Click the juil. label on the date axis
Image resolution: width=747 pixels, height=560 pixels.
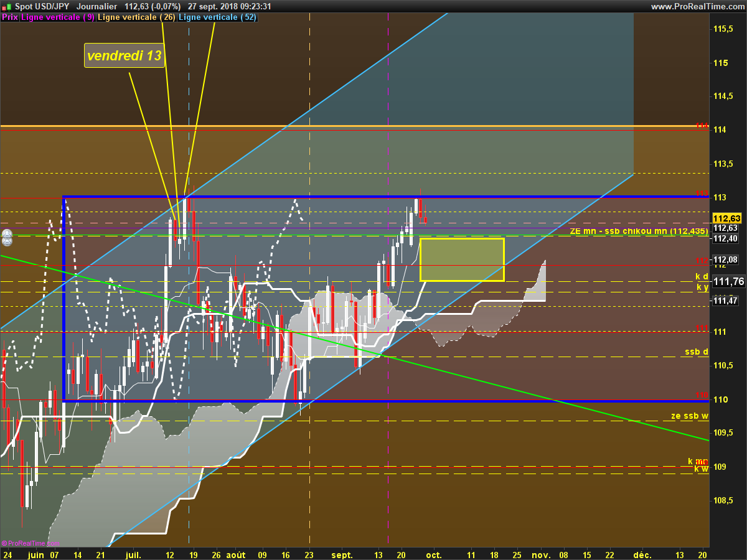click(134, 554)
